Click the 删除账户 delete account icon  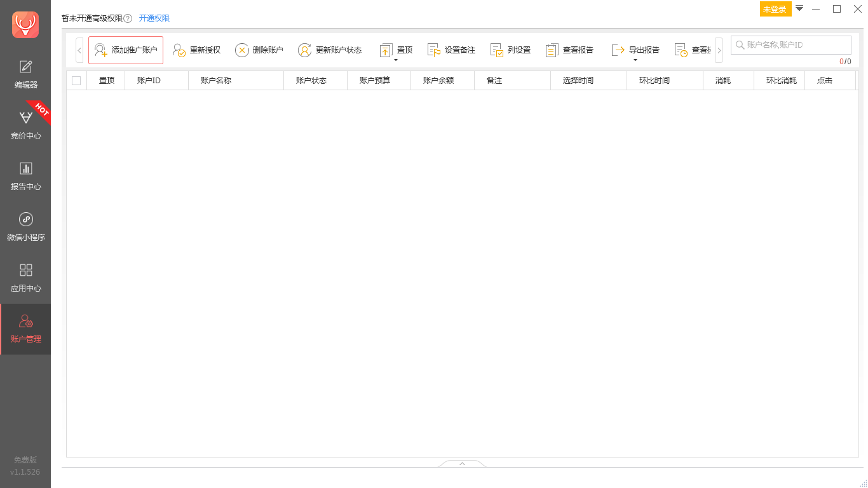click(242, 49)
